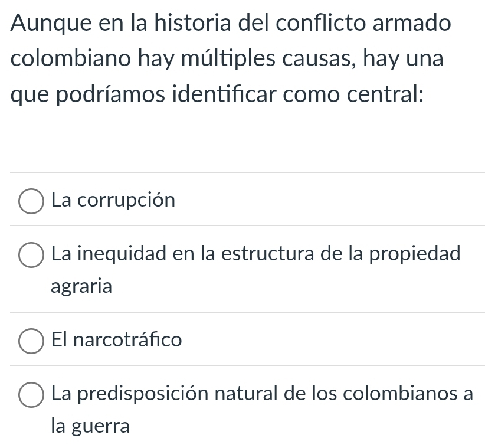Click the "La corrupción" answer label

113,200
